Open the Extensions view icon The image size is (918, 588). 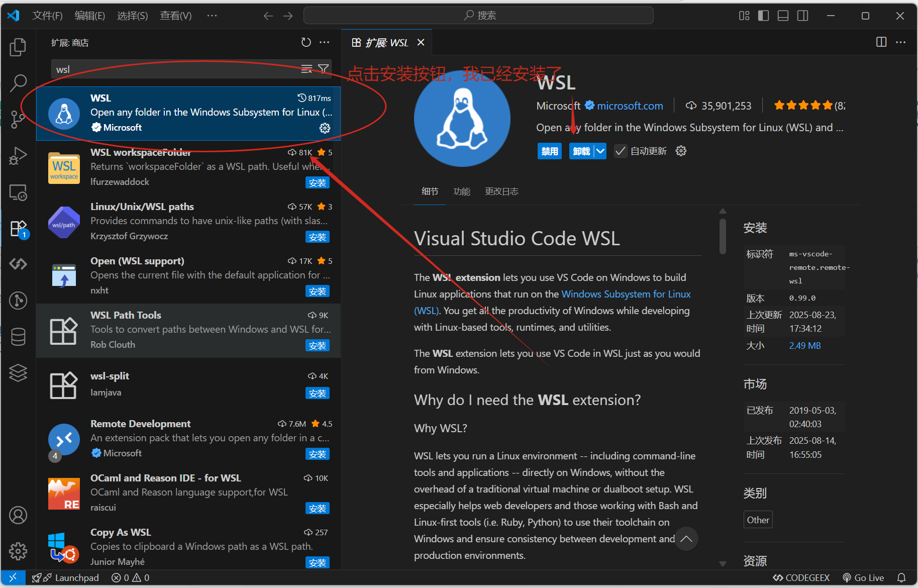click(x=18, y=229)
